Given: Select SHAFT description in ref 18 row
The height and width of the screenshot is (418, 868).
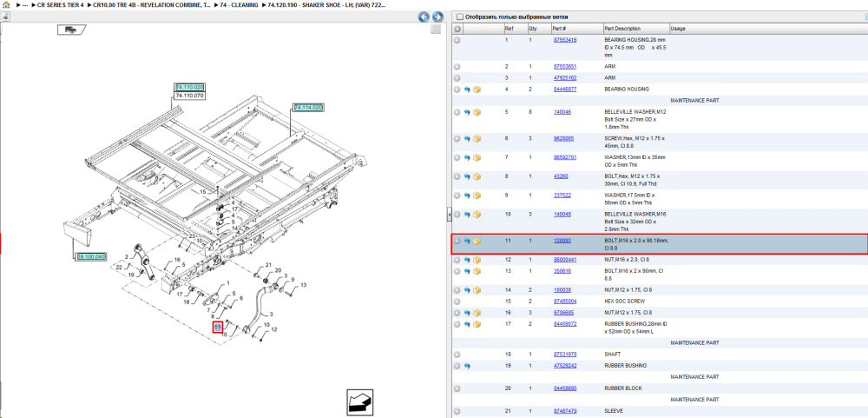Looking at the screenshot, I should point(612,354).
